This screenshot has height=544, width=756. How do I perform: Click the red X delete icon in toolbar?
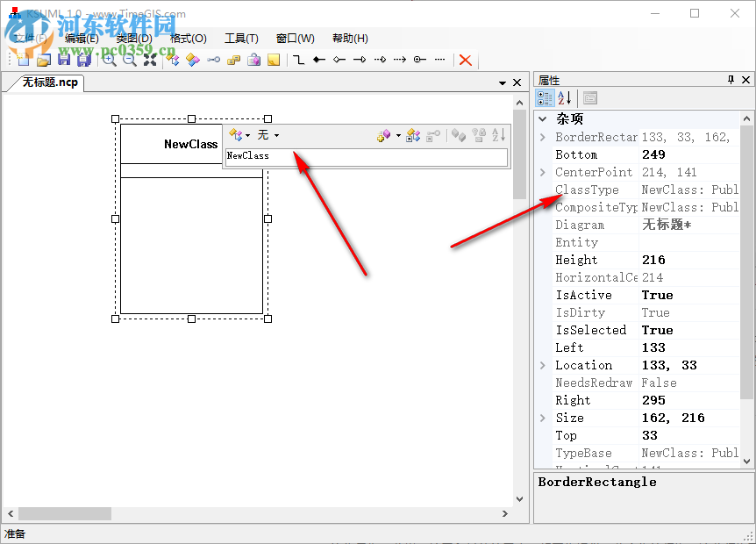(x=466, y=60)
